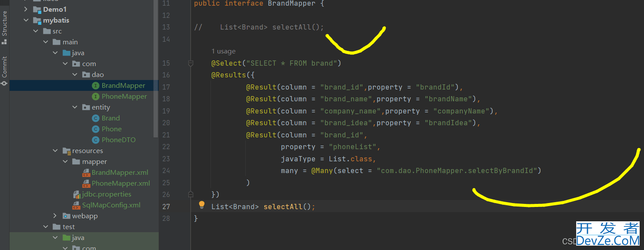Image resolution: width=644 pixels, height=250 pixels.
Task: Click the mapper folder icon
Action: [x=76, y=162]
